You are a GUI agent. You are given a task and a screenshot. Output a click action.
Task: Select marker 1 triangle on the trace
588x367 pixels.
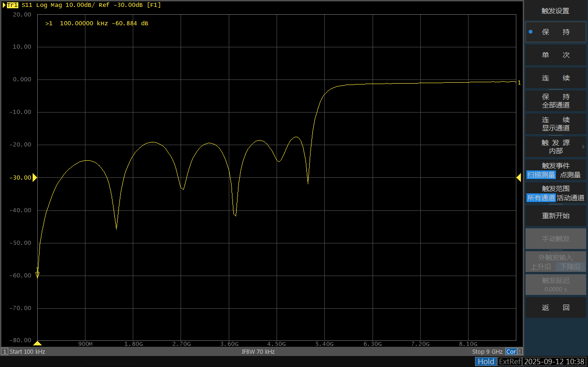coord(38,274)
